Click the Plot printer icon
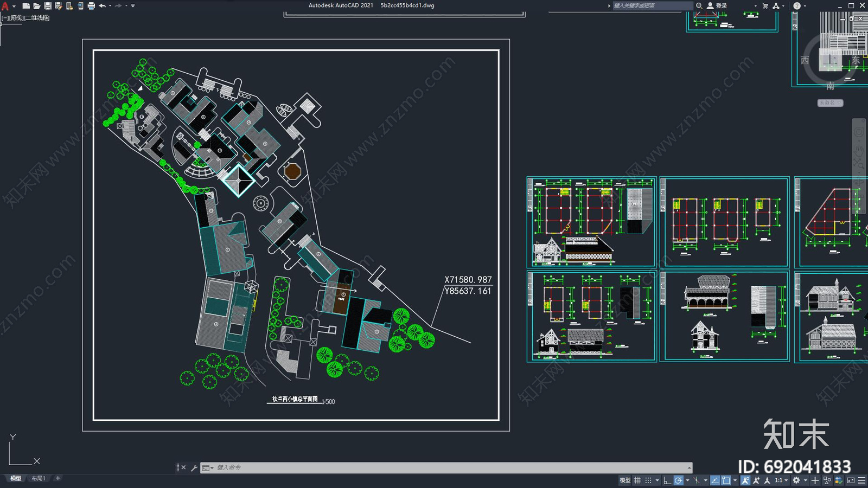The image size is (868, 488). [91, 6]
